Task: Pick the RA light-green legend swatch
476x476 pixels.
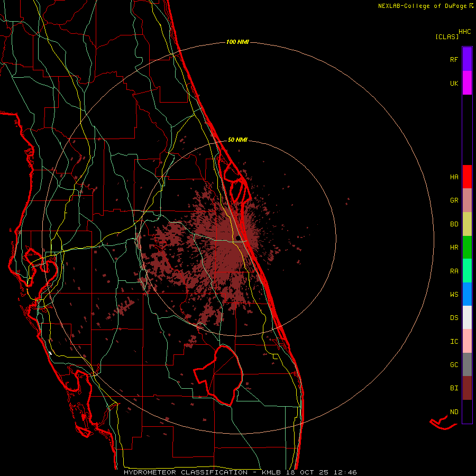Action: (x=467, y=271)
